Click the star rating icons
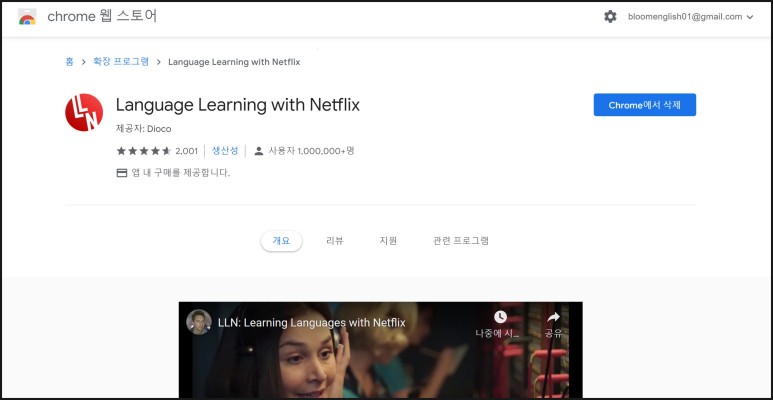The image size is (773, 400). tap(143, 151)
